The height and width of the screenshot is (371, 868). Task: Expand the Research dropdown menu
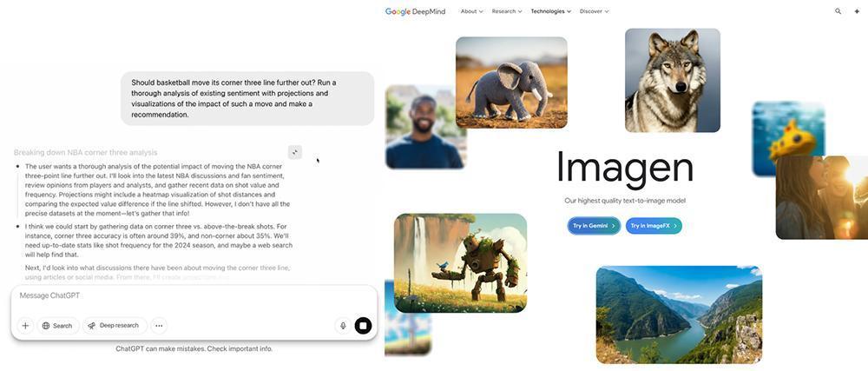pos(507,11)
